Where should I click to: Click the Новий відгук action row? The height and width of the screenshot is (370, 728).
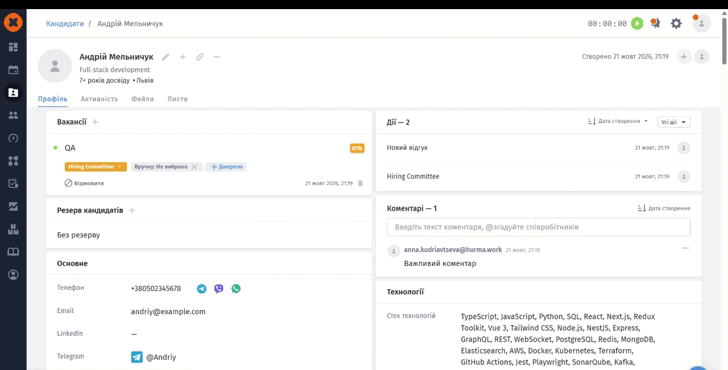539,148
